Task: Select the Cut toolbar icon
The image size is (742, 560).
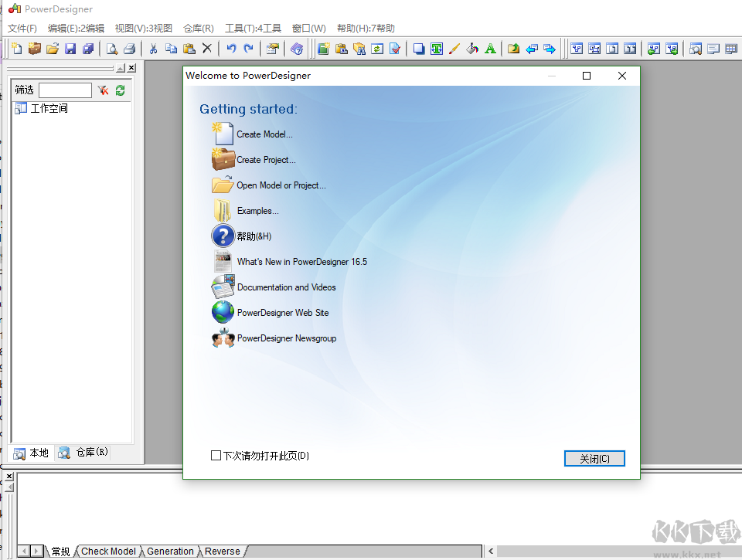Action: pos(152,48)
